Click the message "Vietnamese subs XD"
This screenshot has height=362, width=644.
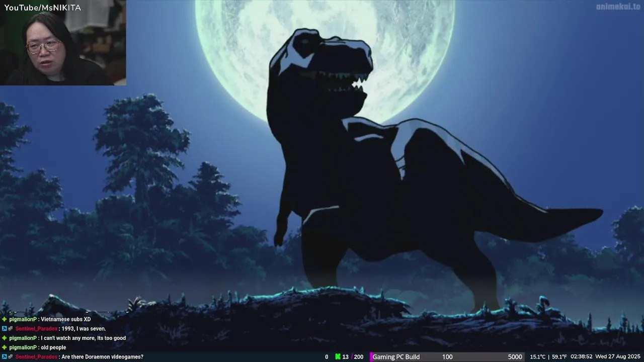(66, 319)
